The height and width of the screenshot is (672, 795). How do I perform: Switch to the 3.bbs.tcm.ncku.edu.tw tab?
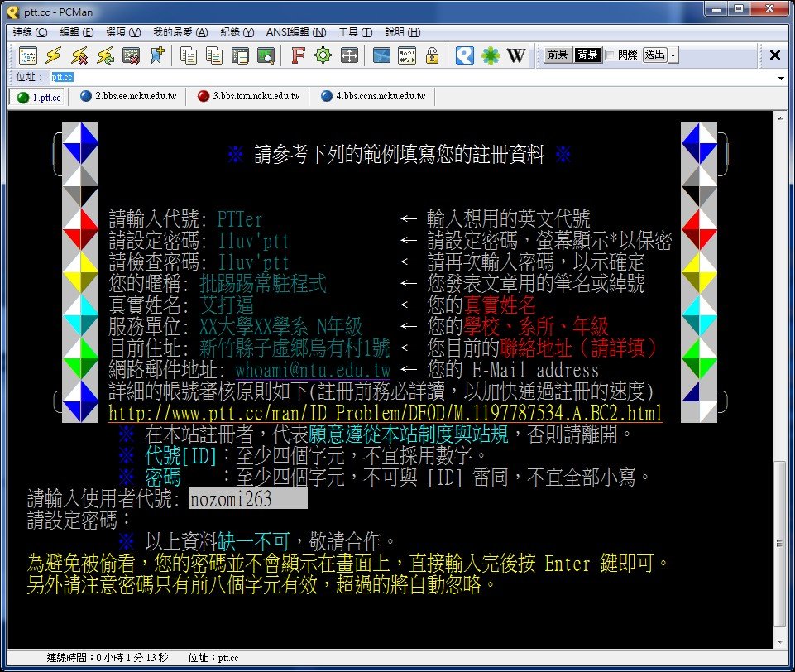point(249,96)
